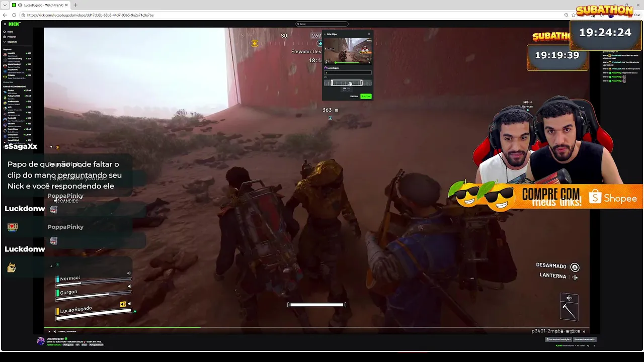Open LeeoRJ channel in followed list
Screen dimensions: 644x362
pyautogui.click(x=18, y=54)
